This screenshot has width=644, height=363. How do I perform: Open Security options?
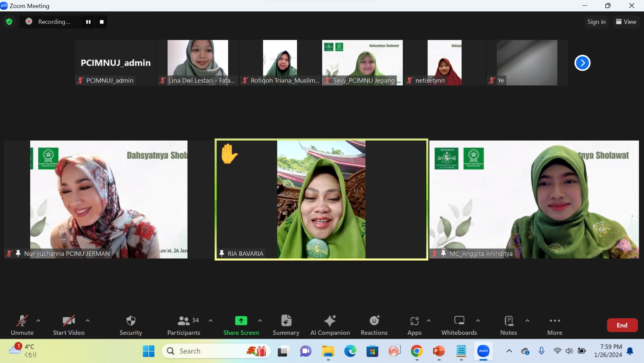click(130, 325)
